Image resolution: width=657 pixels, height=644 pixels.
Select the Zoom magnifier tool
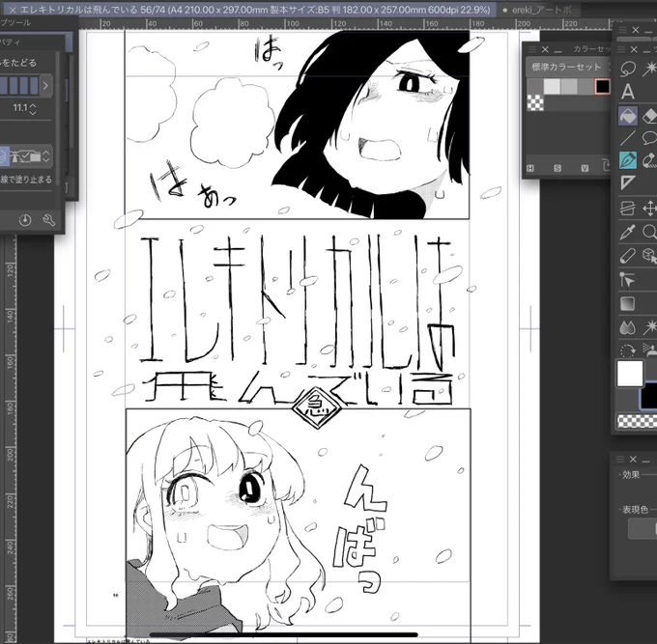[x=650, y=232]
